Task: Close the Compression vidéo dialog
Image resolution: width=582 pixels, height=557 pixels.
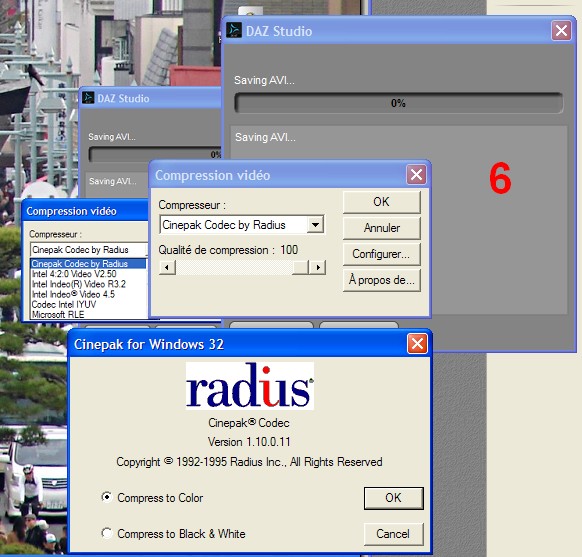Action: [x=416, y=174]
